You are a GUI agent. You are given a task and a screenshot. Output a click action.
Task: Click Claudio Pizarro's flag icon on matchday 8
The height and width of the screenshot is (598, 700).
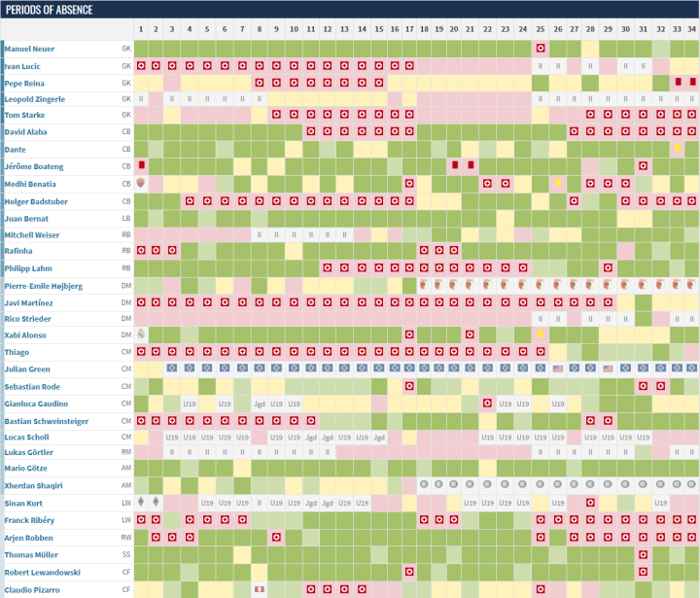coord(259,588)
